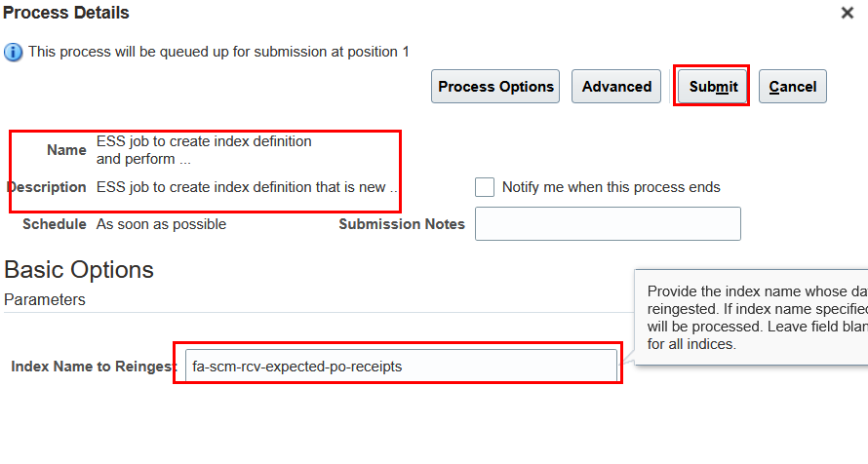This screenshot has width=868, height=464.
Task: Click into Index Name to Reingest field
Action: pyautogui.click(x=401, y=366)
